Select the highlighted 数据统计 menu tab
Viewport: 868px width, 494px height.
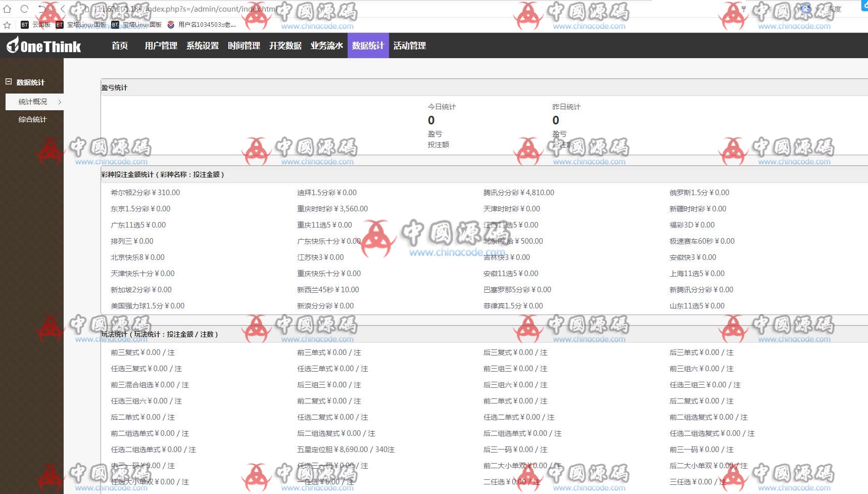tap(368, 46)
